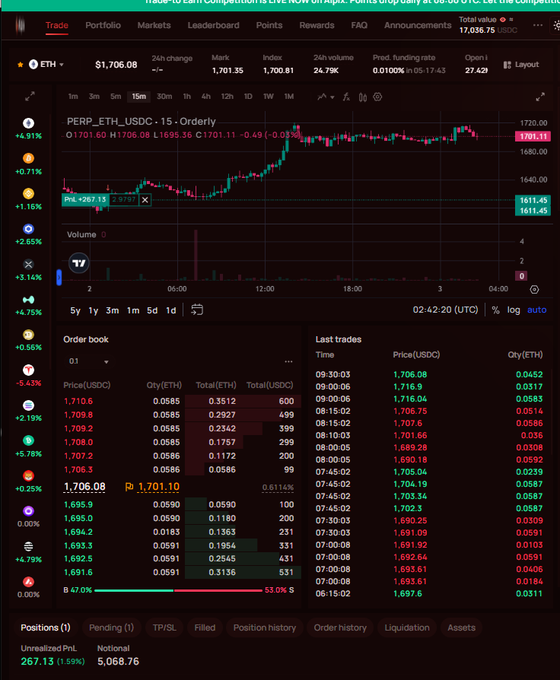Set chart range to 5d
Image resolution: width=560 pixels, height=680 pixels.
coord(152,311)
